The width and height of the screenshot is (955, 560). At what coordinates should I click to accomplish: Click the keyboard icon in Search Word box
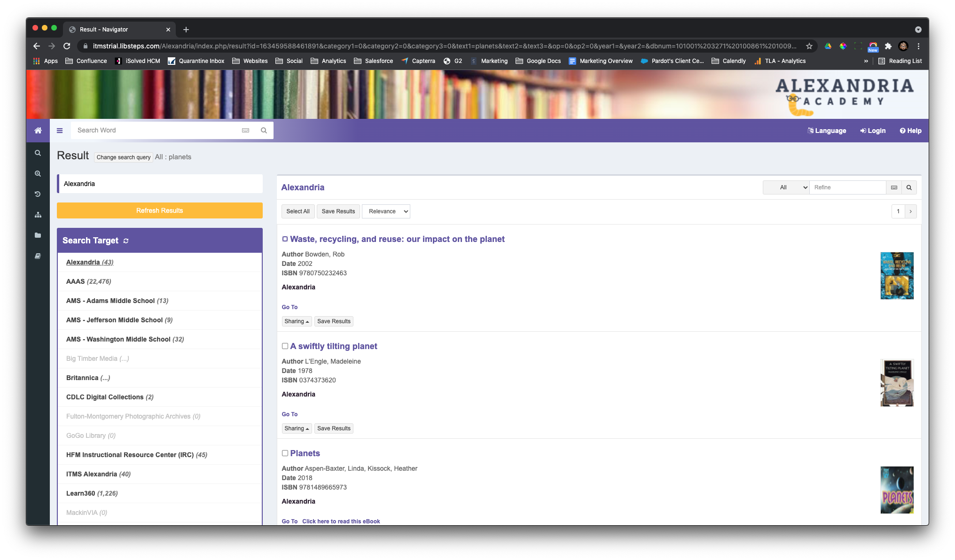245,131
